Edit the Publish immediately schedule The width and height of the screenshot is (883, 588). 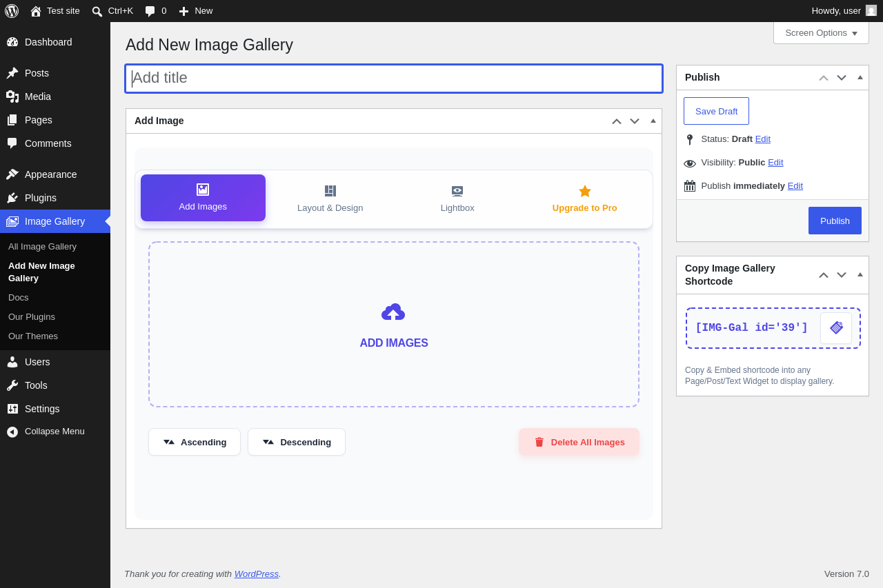point(795,186)
